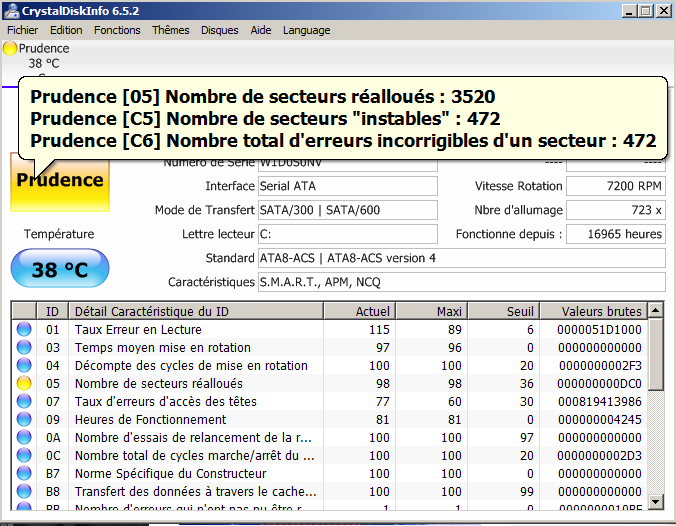Image resolution: width=676 pixels, height=526 pixels.
Task: Click the Vitesse Rotation field 7200 RPM
Action: (x=616, y=186)
